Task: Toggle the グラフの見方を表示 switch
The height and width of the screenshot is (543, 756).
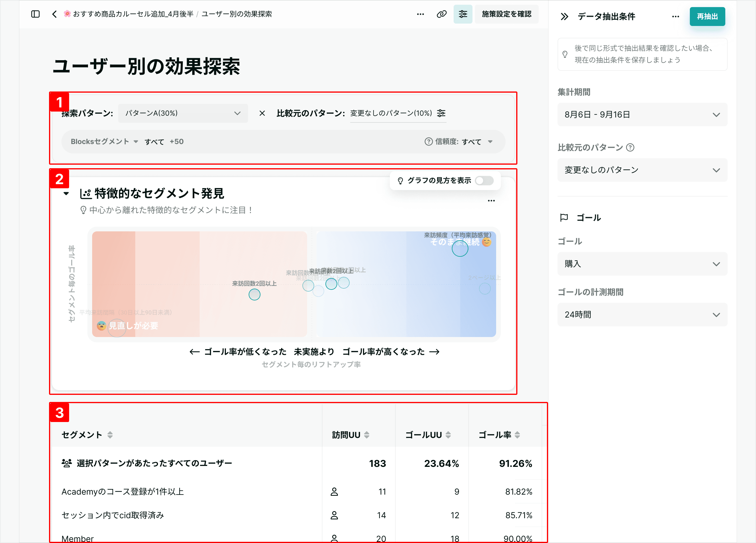Action: pyautogui.click(x=484, y=181)
